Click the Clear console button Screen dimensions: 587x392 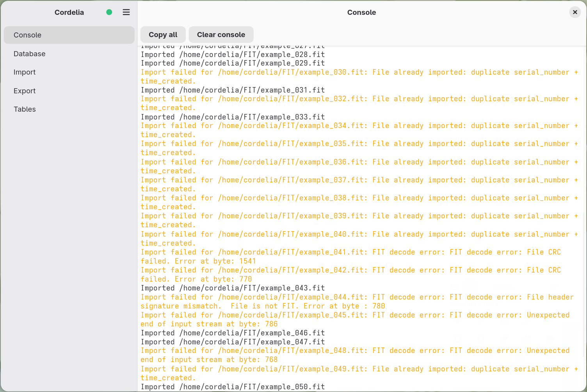click(221, 35)
